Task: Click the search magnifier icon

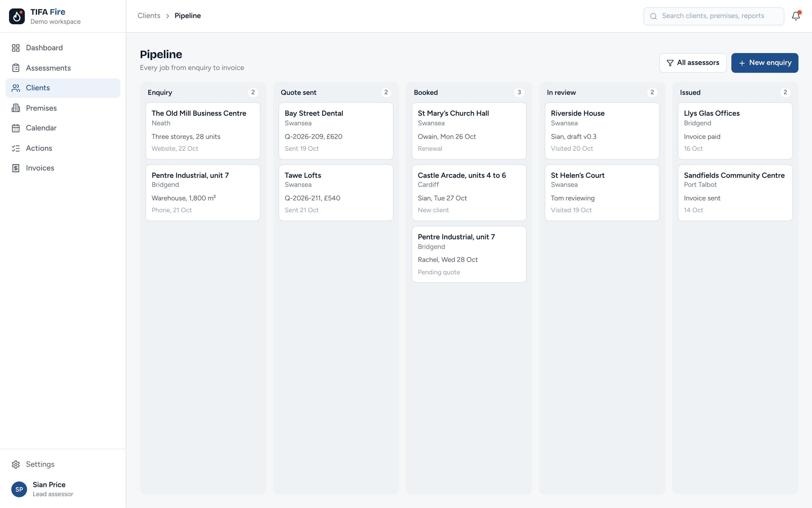Action: pyautogui.click(x=653, y=16)
